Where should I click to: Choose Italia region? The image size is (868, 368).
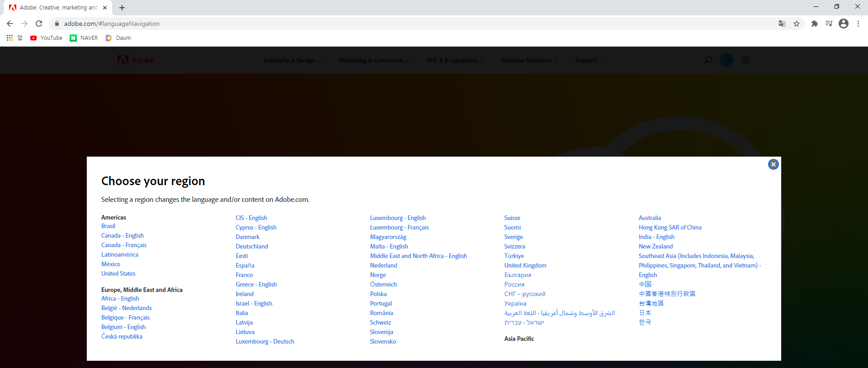click(x=242, y=313)
